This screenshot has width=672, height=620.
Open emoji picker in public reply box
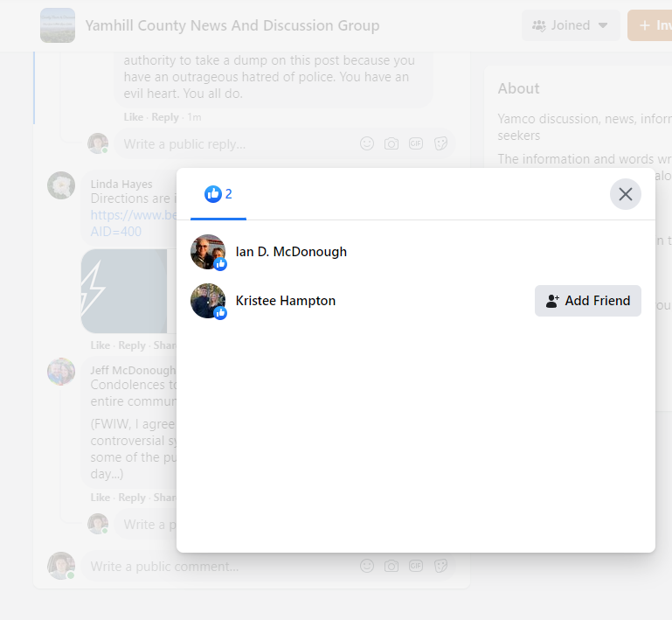(367, 143)
